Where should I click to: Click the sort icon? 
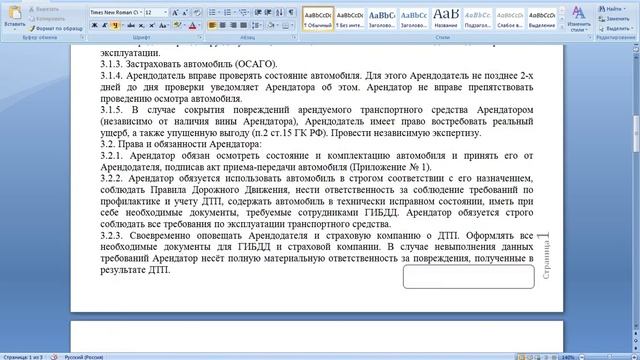pyautogui.click(x=280, y=13)
